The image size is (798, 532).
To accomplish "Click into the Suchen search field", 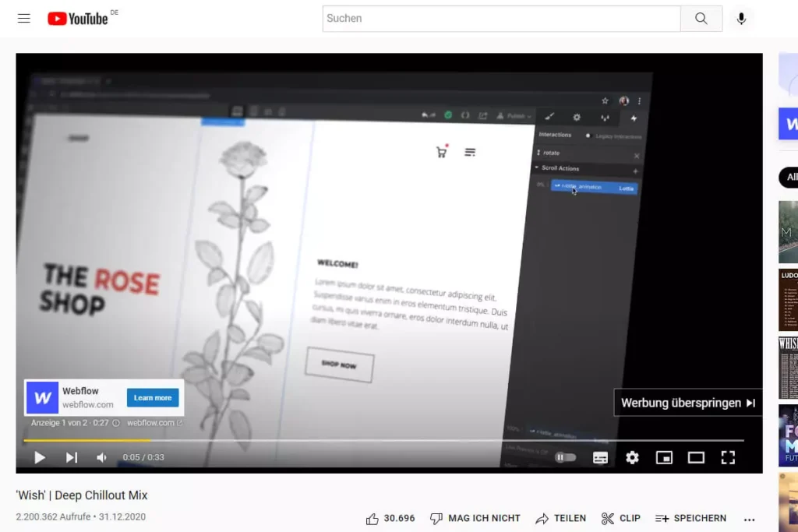I will pyautogui.click(x=501, y=19).
